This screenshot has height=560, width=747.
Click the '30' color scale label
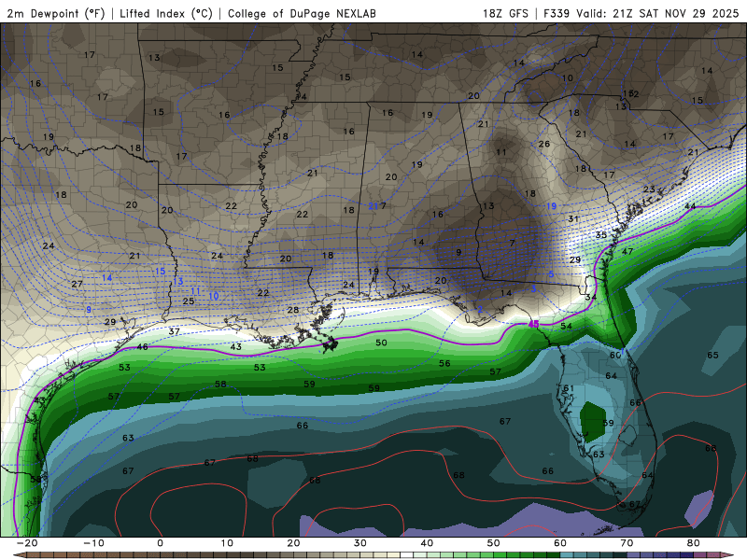coord(360,543)
